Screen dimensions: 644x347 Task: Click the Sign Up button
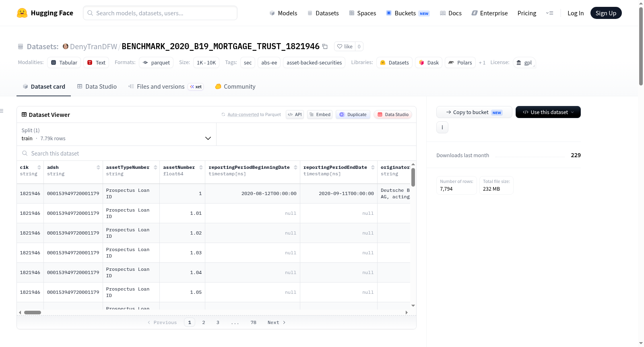[606, 13]
